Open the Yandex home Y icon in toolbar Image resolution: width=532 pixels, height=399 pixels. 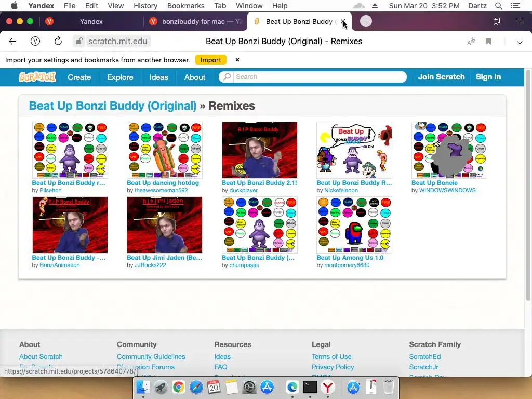(x=35, y=42)
